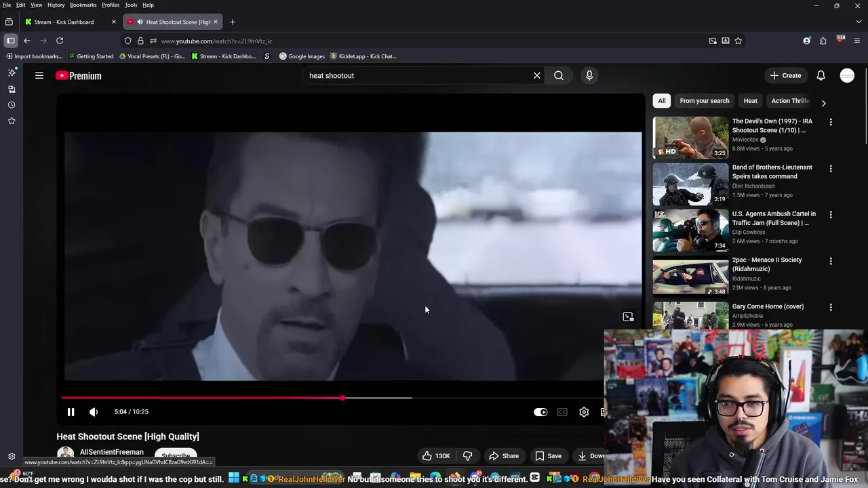Open the YouTube guide hamburger menu
Viewport: 868px width, 488px height.
(x=39, y=75)
